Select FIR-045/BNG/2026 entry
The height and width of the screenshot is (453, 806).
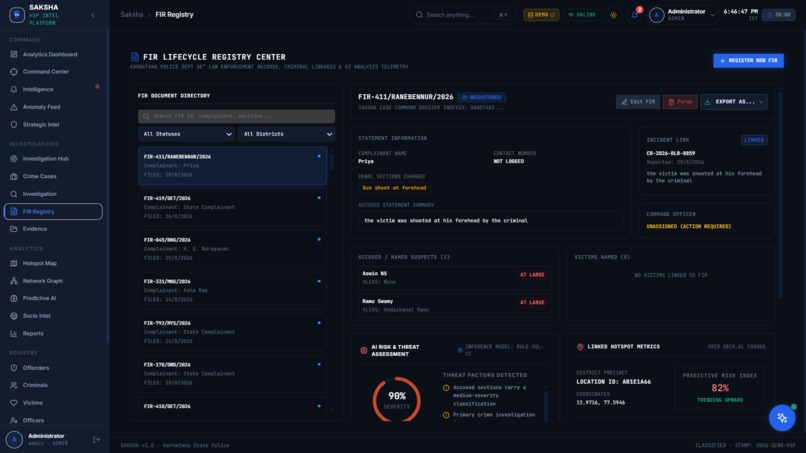point(232,249)
